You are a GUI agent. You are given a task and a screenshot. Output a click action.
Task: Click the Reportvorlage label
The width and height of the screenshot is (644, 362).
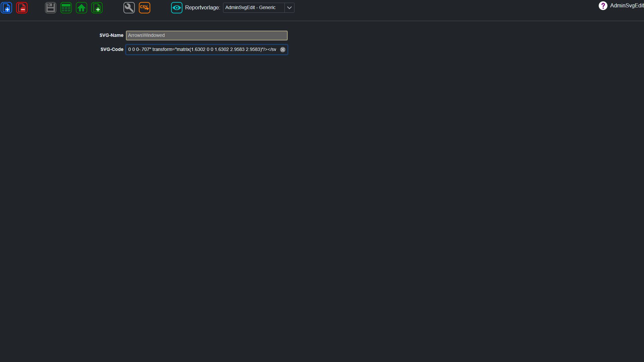coord(203,8)
